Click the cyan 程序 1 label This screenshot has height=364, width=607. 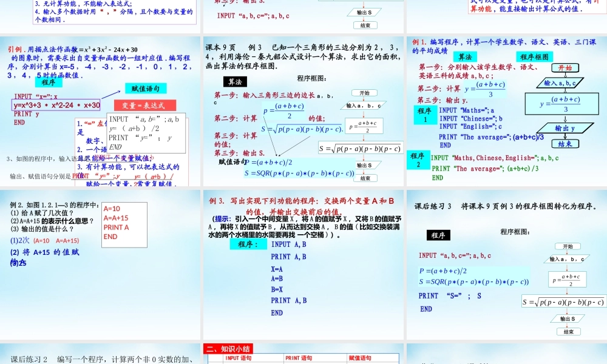tap(426, 115)
